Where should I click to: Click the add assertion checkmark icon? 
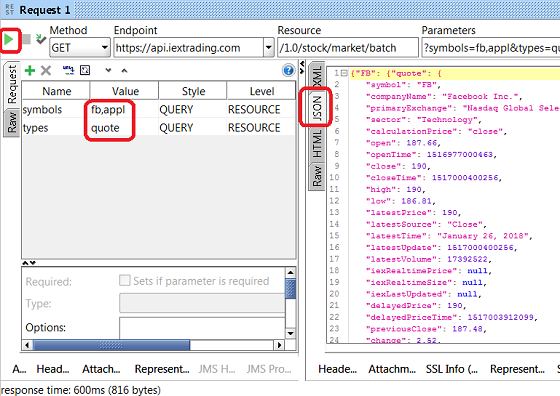point(41,39)
